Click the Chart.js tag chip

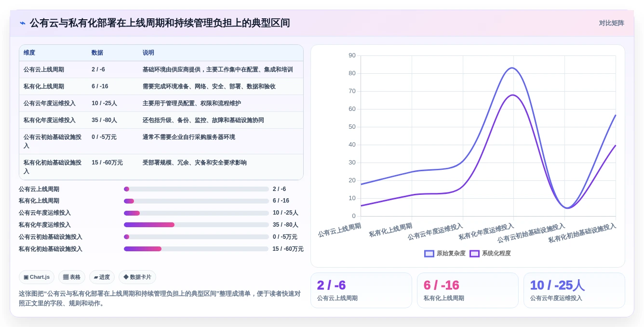[37, 277]
